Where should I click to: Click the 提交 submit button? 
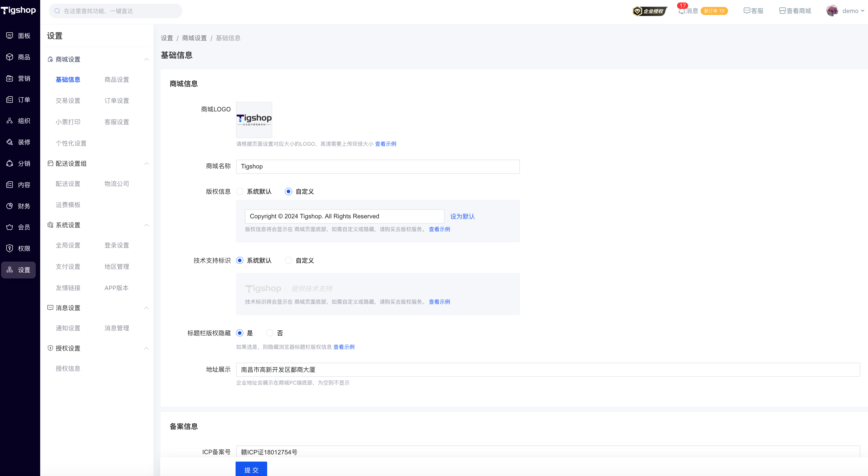pos(251,469)
